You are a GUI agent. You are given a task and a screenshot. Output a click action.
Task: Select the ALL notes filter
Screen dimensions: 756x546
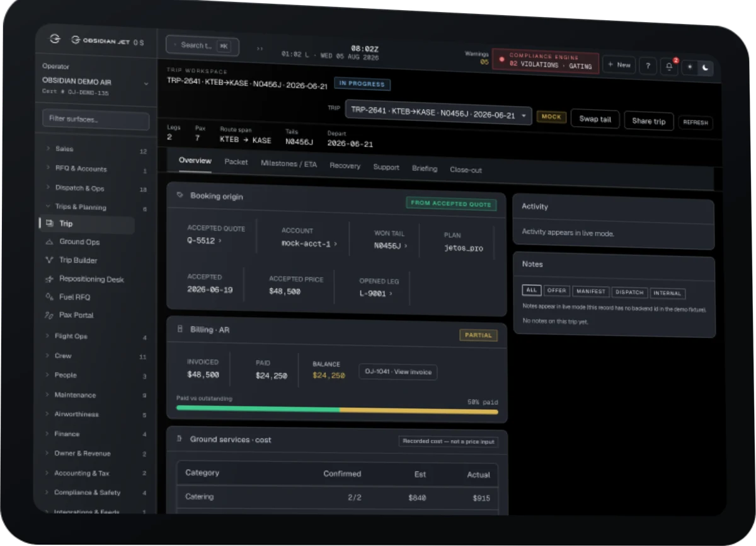[x=532, y=290]
